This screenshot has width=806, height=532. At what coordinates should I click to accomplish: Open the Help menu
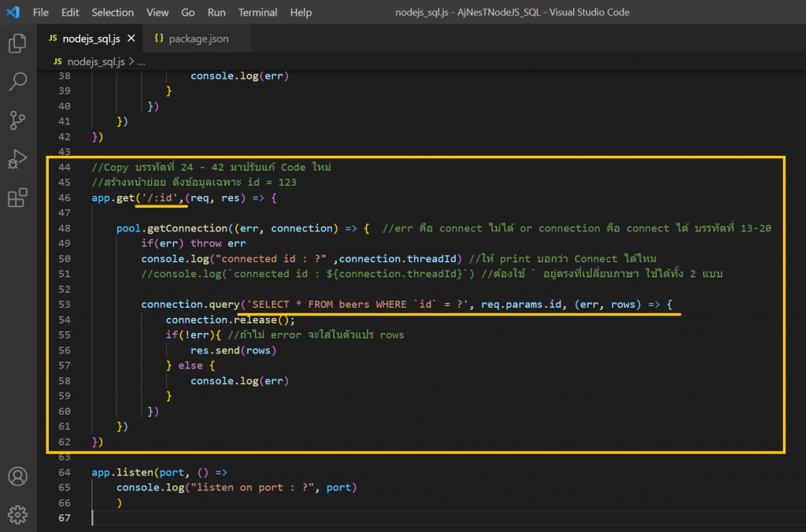301,13
